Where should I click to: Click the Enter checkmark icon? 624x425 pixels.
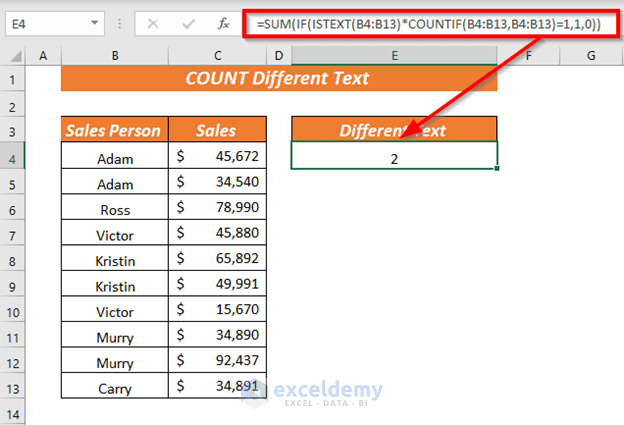tap(184, 22)
